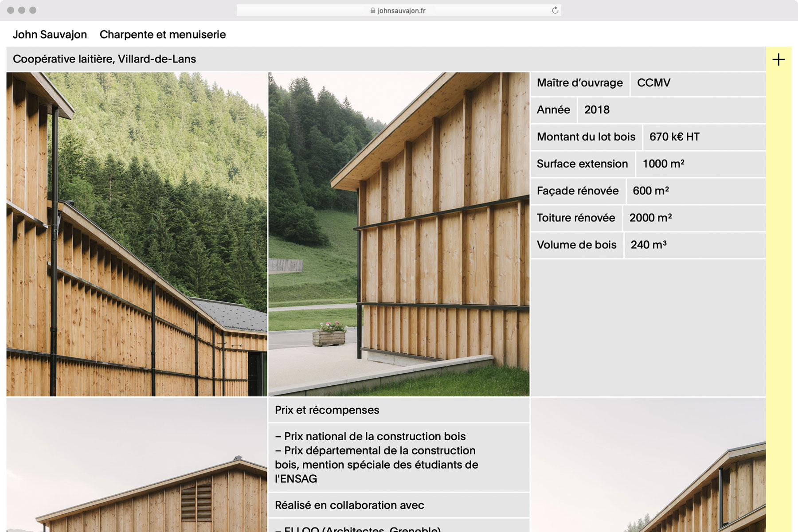Open bottom-left photo of gabled wooden barn
The width and height of the screenshot is (798, 532).
point(137,465)
